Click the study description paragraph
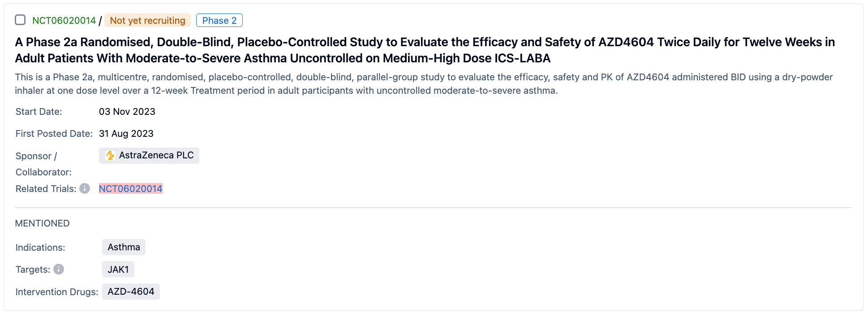 tap(423, 84)
